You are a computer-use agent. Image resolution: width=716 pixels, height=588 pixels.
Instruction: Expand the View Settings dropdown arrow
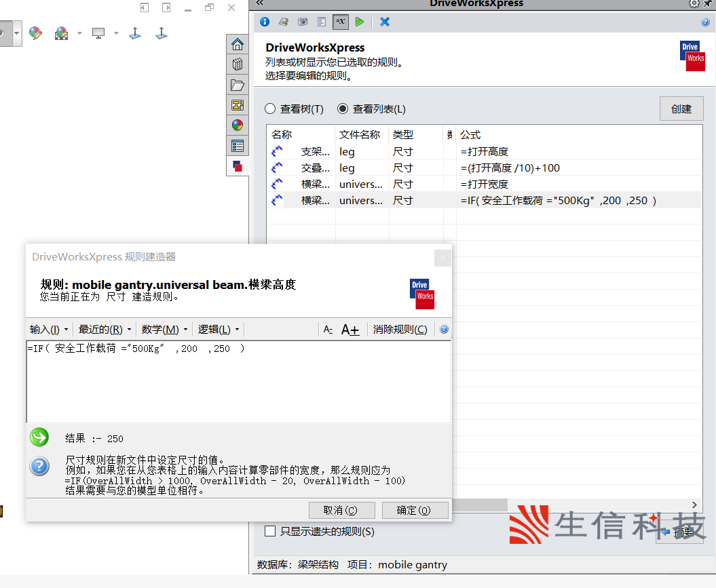[x=116, y=33]
